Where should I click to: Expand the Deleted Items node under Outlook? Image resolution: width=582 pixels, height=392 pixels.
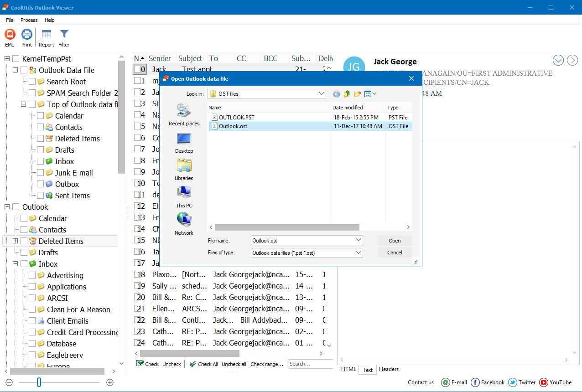pos(15,241)
